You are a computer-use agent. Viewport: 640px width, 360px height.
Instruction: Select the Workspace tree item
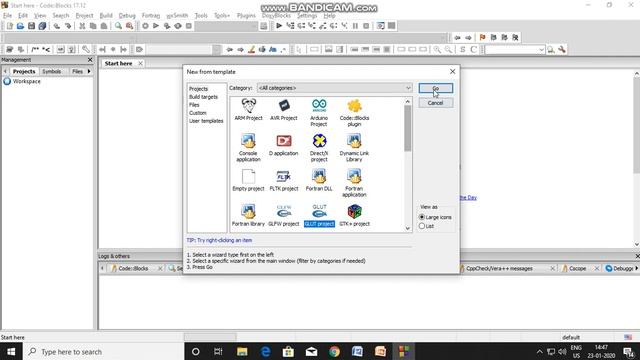pos(27,81)
